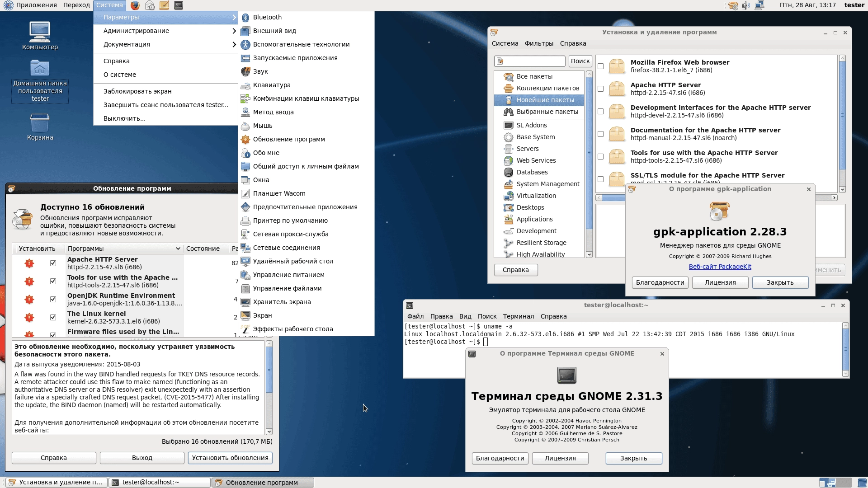
Task: Open Фильтры menu in package installer
Action: (x=539, y=43)
